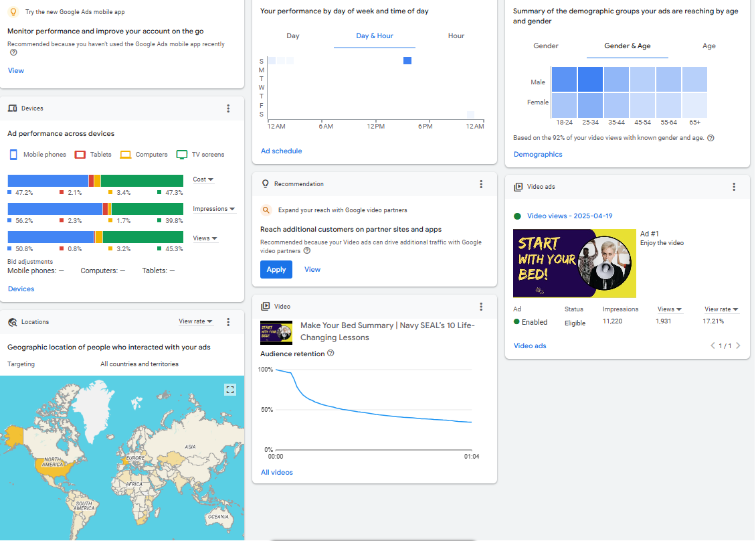Open the Recommendation card more options menu
The height and width of the screenshot is (541, 756).
pos(481,184)
